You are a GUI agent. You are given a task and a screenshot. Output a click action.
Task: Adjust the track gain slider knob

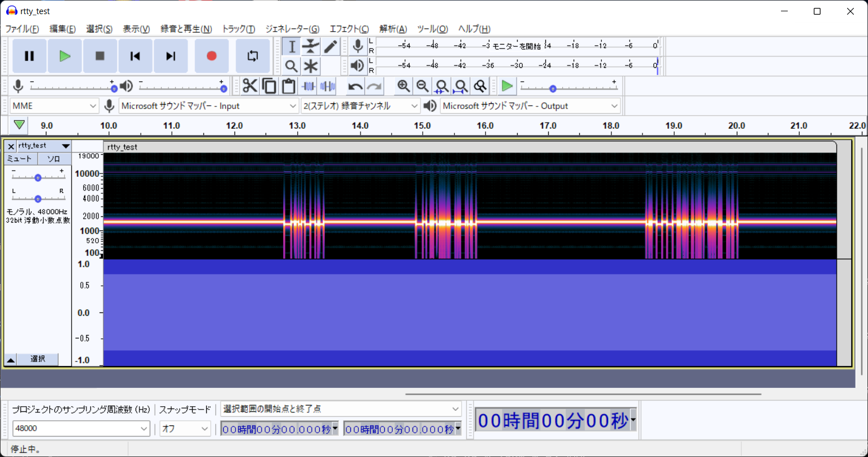[38, 177]
